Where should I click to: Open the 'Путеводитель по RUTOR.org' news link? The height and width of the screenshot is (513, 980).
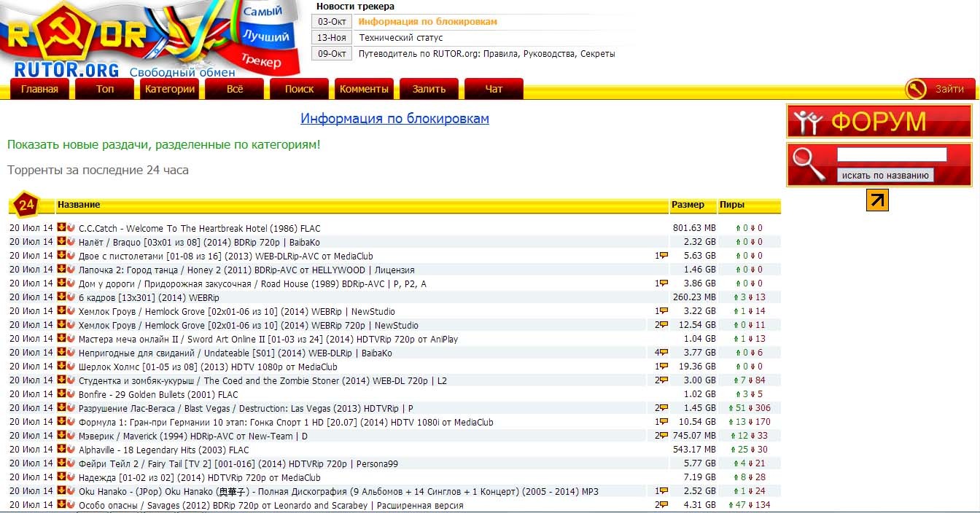click(x=487, y=54)
